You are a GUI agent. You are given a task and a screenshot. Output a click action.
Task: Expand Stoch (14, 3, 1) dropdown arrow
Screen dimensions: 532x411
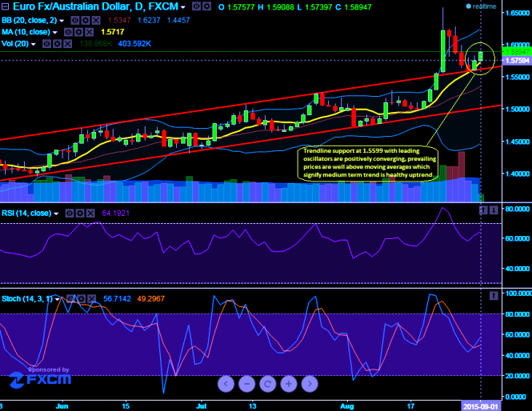pos(58,299)
